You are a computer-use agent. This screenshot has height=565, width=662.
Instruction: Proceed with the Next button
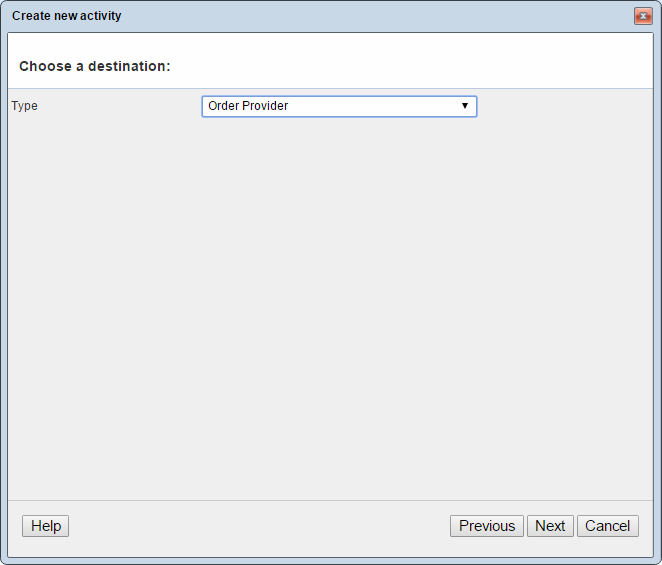point(550,526)
